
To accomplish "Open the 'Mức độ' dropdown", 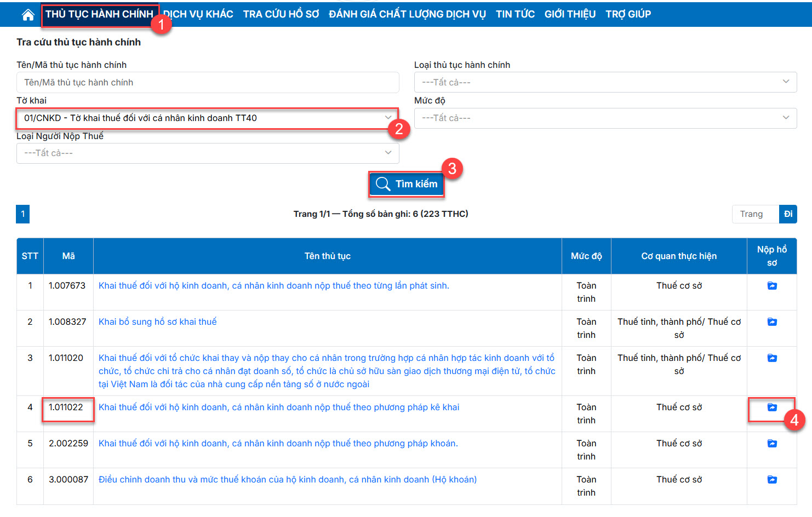I will coord(605,118).
